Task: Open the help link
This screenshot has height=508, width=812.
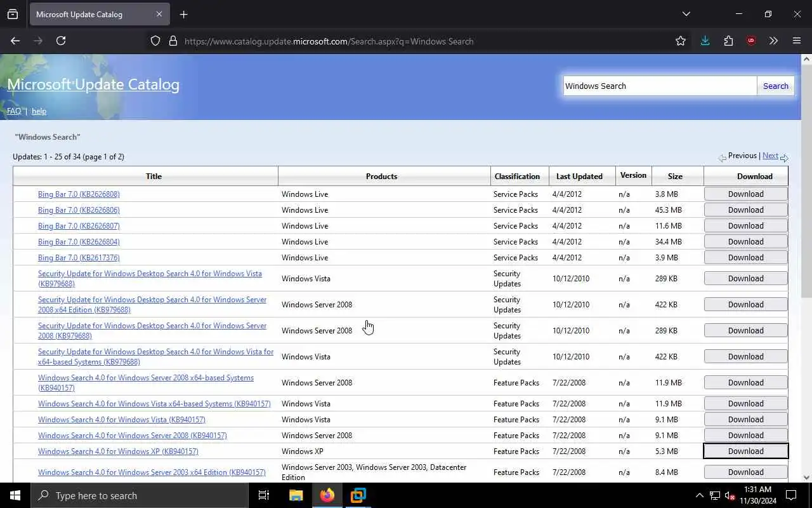Action: [39, 111]
